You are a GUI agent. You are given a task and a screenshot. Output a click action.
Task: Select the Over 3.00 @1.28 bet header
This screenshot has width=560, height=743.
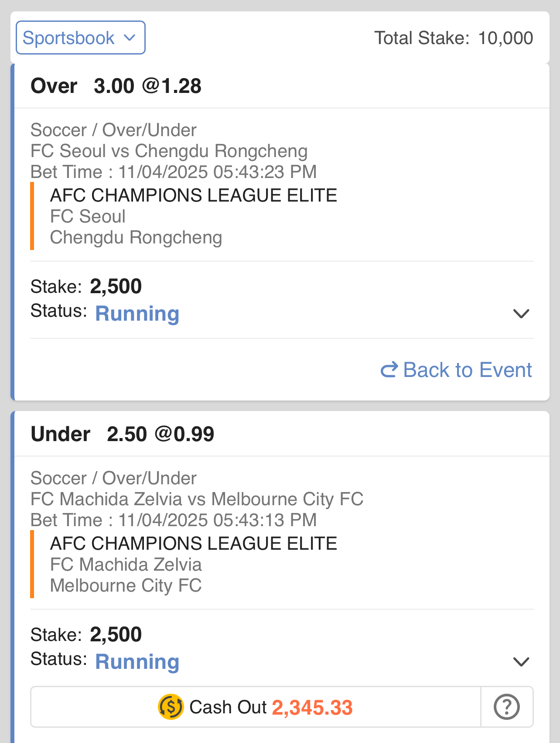pos(116,86)
